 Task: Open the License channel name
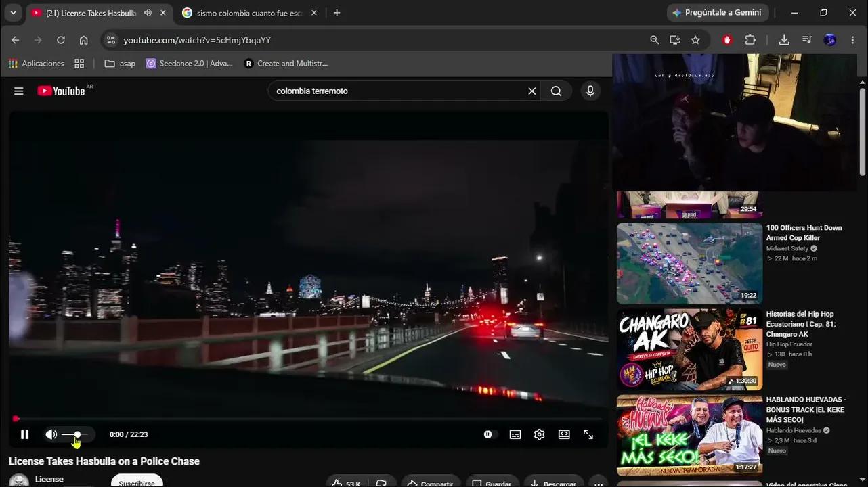[49, 479]
